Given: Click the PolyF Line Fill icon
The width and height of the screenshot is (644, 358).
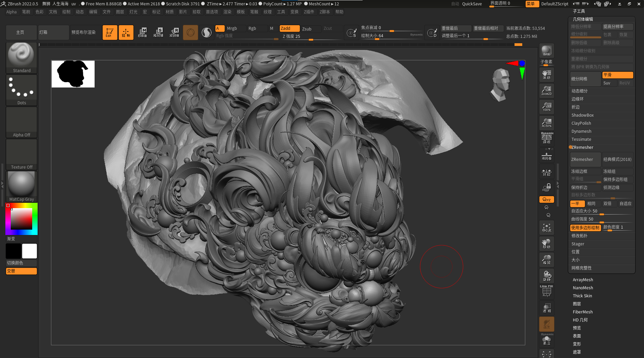Looking at the screenshot, I should pyautogui.click(x=546, y=291).
